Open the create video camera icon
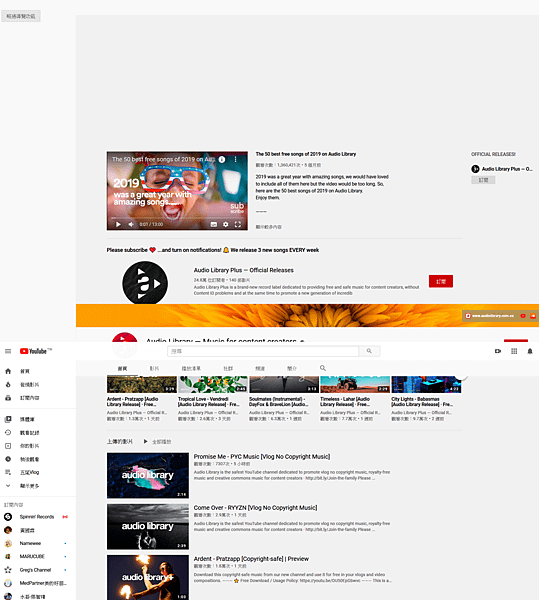 [x=498, y=351]
